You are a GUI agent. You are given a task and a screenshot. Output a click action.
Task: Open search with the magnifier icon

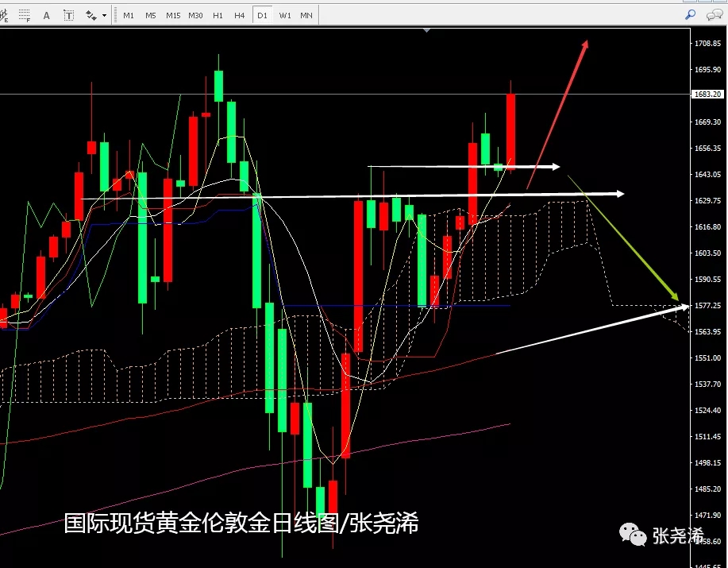(x=691, y=15)
